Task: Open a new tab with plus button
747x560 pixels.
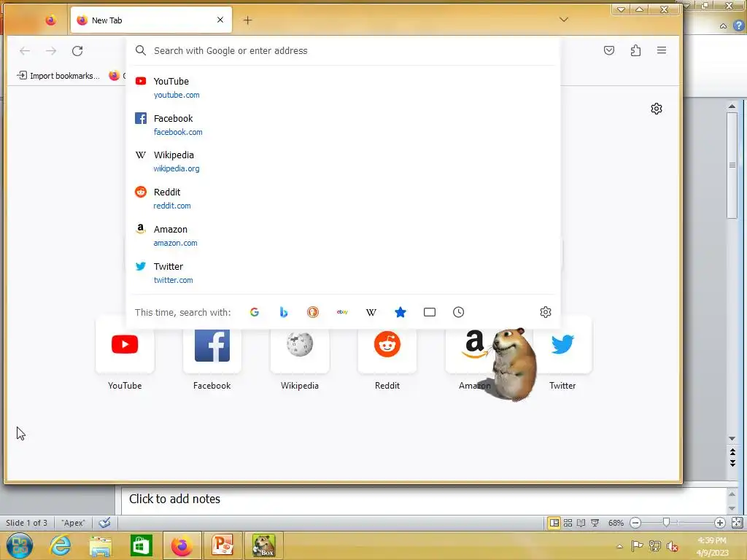Action: coord(248,20)
